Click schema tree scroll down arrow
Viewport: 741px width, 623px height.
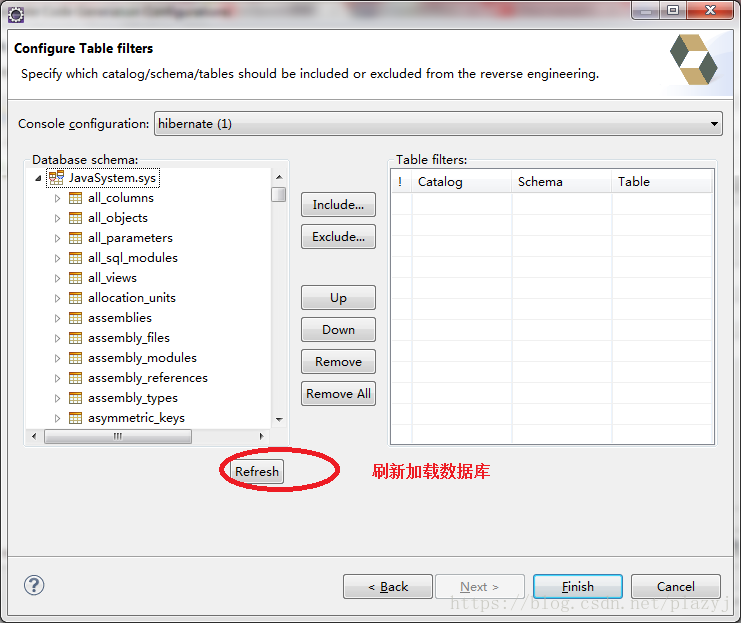pyautogui.click(x=279, y=419)
